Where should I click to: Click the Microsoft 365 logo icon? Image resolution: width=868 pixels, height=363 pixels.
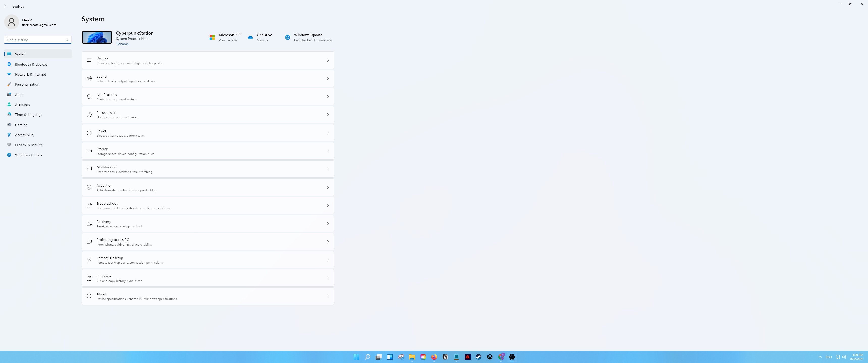point(212,37)
